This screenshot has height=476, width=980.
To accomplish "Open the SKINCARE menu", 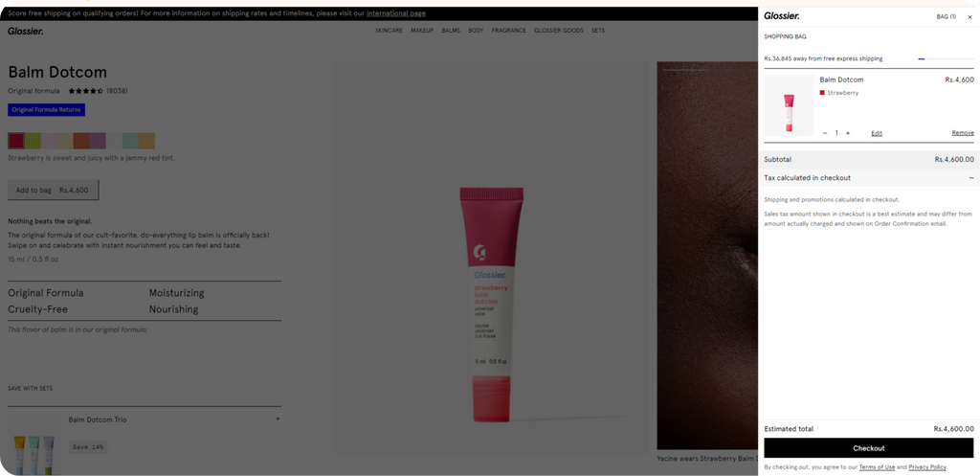I will point(389,31).
